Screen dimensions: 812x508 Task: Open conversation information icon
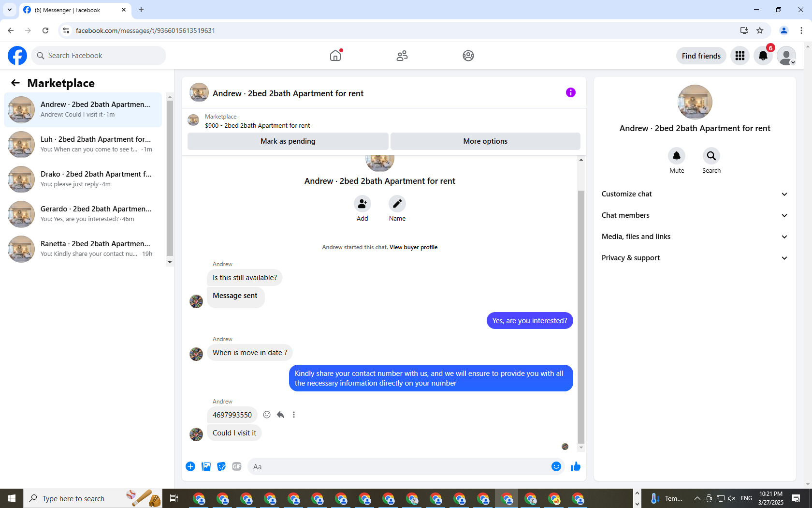pos(571,92)
